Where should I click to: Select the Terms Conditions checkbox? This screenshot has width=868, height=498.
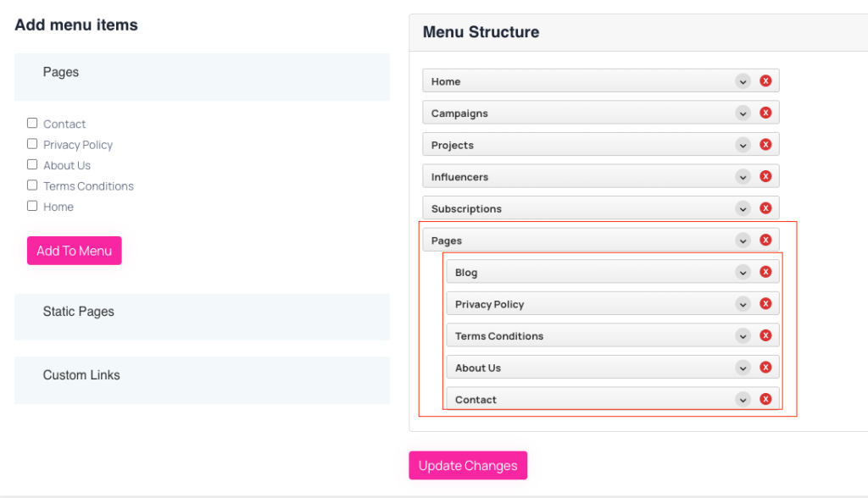click(x=32, y=185)
